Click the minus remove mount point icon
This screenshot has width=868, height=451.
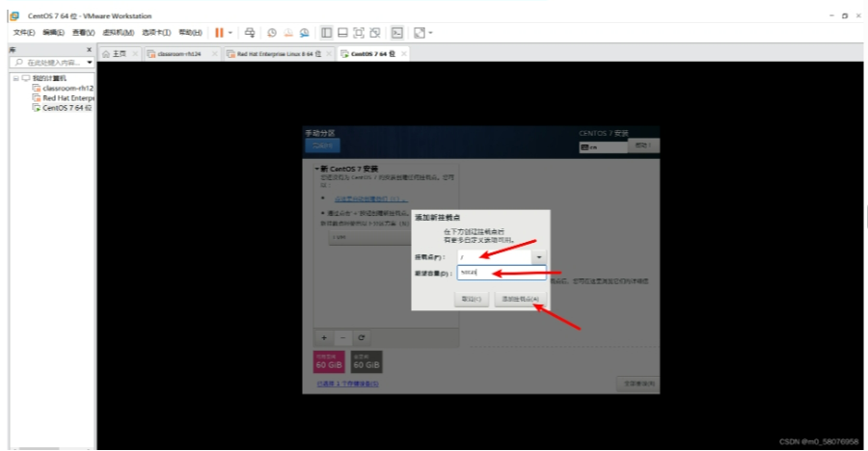[342, 337]
